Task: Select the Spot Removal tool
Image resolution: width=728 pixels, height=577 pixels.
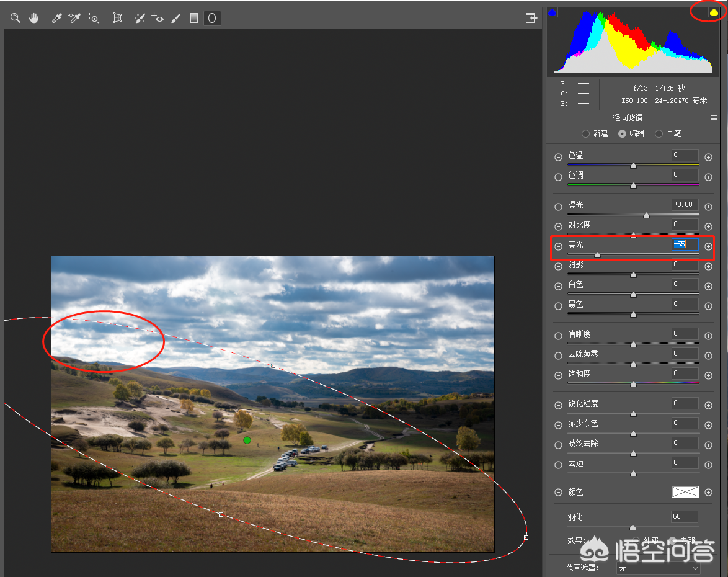Action: (x=140, y=18)
